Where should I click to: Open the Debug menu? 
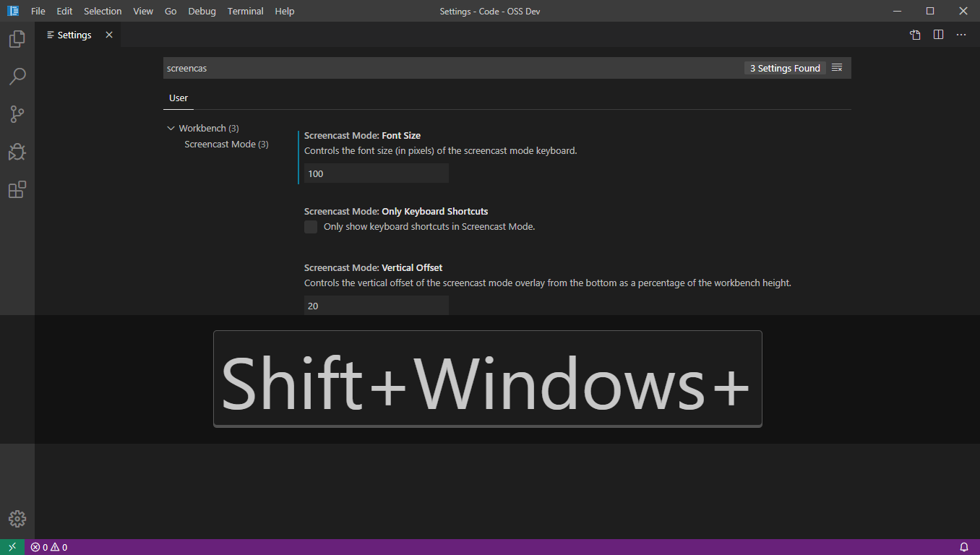click(x=202, y=11)
